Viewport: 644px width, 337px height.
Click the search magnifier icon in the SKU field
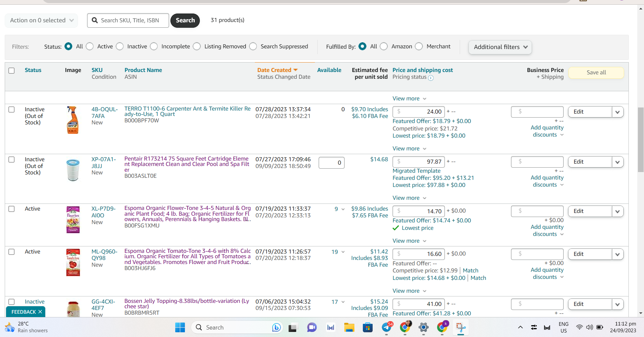pos(95,20)
